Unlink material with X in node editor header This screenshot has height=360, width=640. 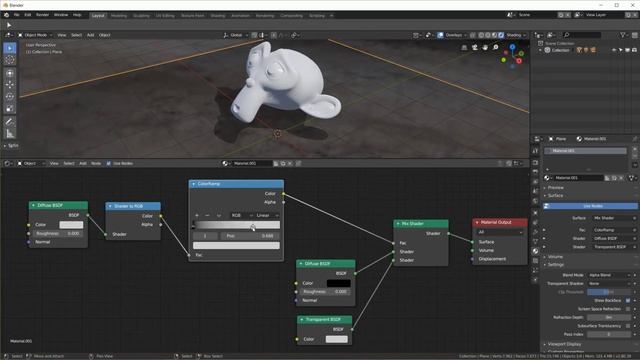coord(290,163)
